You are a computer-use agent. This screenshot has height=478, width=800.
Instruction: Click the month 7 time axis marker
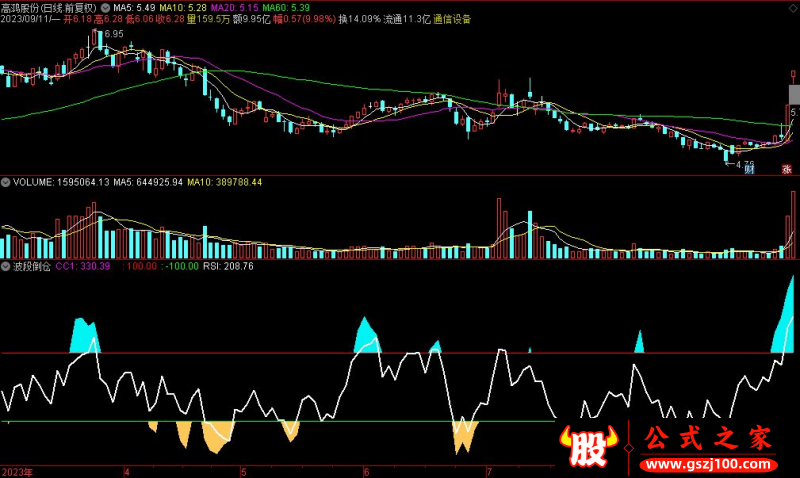pos(489,472)
